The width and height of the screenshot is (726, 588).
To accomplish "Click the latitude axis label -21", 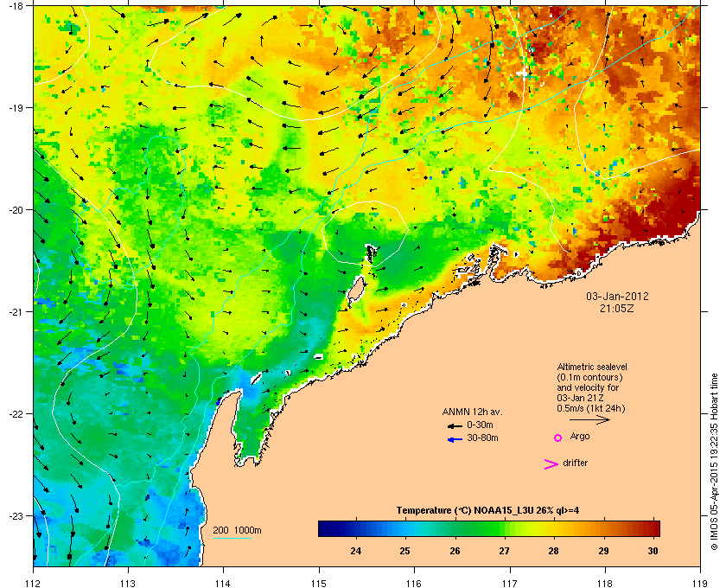I will (16, 311).
